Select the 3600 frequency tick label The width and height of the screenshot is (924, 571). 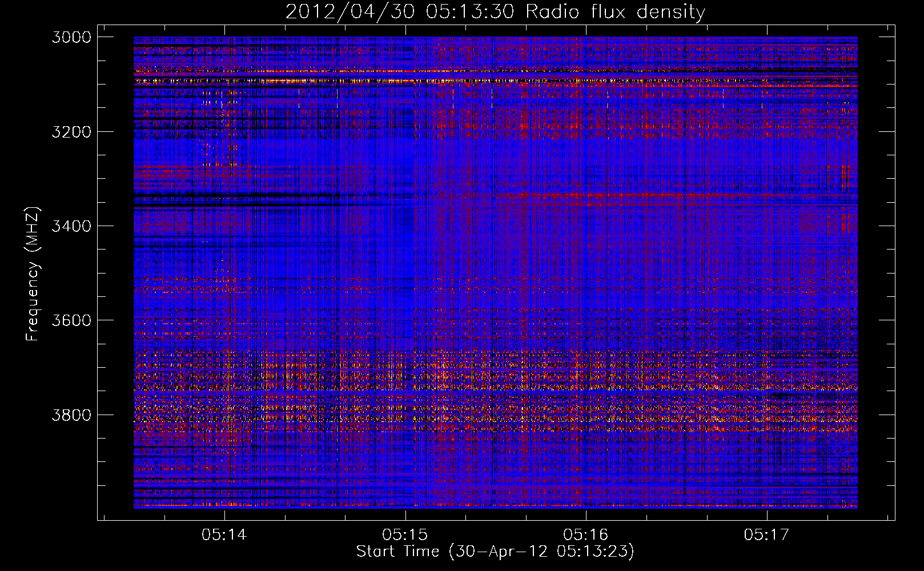point(71,320)
